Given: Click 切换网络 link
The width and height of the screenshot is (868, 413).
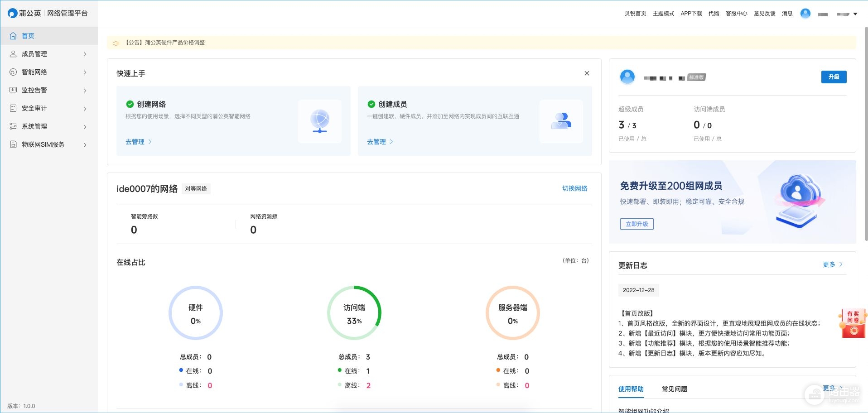Looking at the screenshot, I should pyautogui.click(x=574, y=188).
